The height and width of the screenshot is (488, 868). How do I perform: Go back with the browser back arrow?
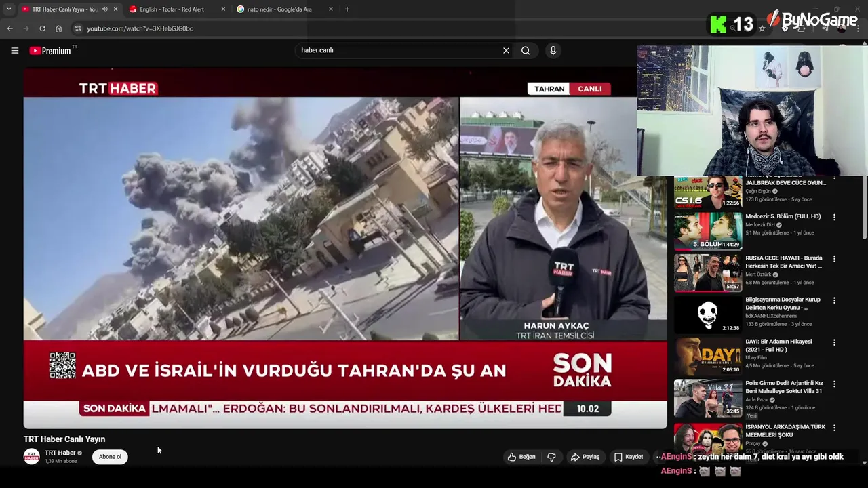click(9, 28)
